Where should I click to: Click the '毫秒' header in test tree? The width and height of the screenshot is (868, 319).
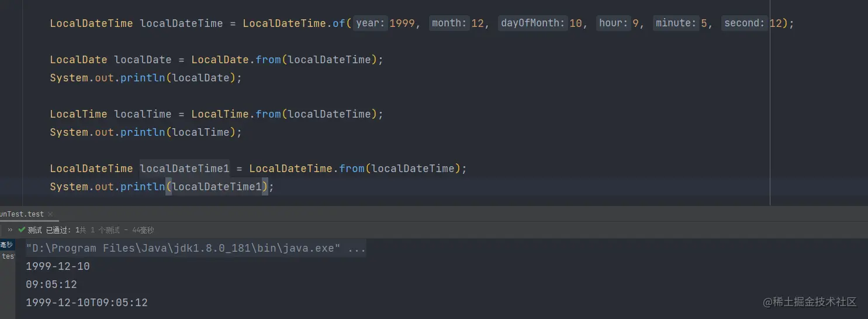6,245
